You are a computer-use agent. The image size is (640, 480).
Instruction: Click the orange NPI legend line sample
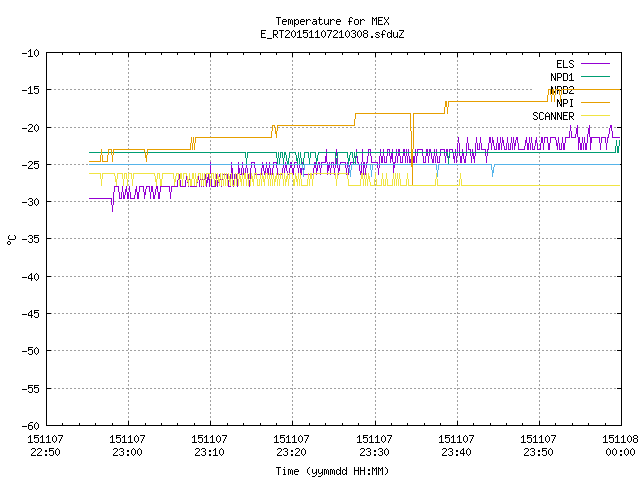coord(595,103)
